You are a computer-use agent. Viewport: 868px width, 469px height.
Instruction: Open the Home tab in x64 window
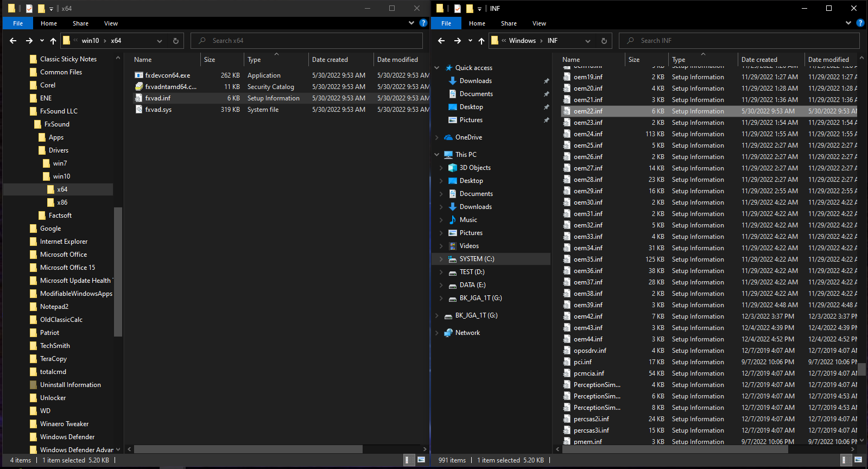49,23
